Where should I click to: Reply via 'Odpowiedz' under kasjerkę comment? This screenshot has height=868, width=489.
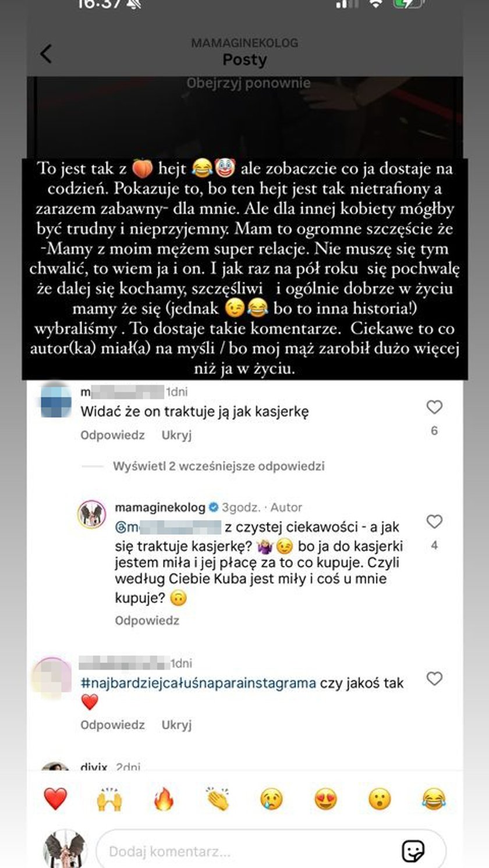[x=112, y=435]
